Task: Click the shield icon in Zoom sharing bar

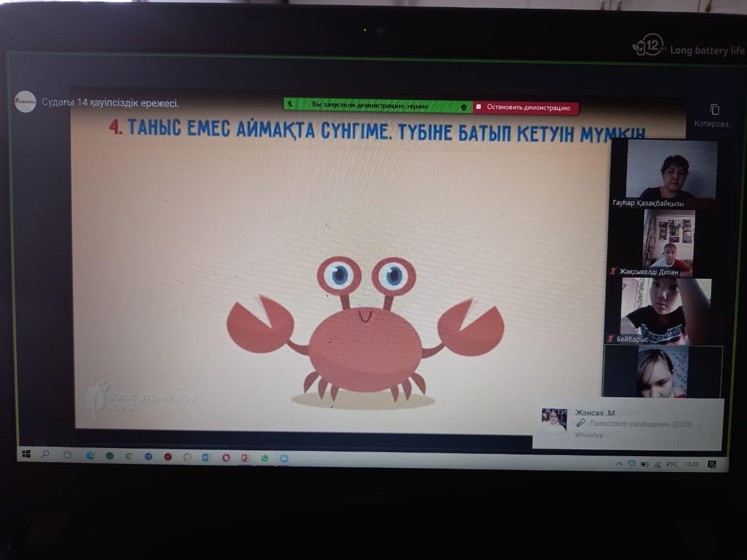Action: [463, 107]
